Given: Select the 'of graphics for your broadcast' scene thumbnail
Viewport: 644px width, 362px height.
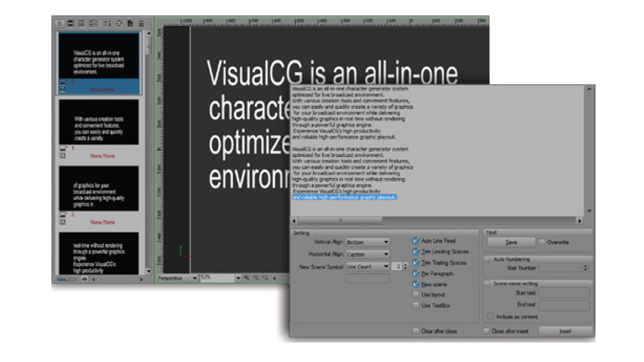Looking at the screenshot, I should click(99, 189).
